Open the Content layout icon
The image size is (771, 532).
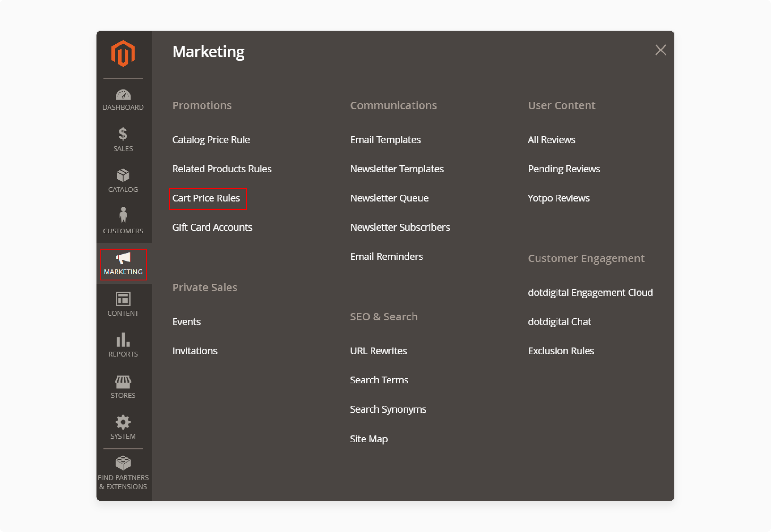click(x=123, y=299)
